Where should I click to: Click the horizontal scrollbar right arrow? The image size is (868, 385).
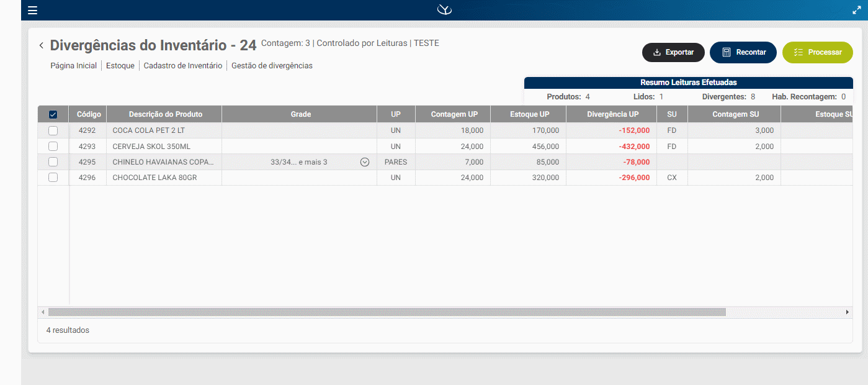pos(848,312)
